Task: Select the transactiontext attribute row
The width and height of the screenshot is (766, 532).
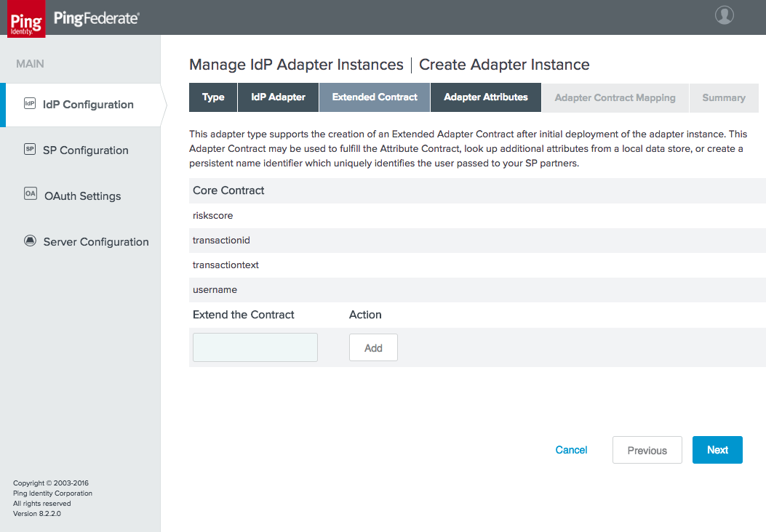Action: coord(477,265)
